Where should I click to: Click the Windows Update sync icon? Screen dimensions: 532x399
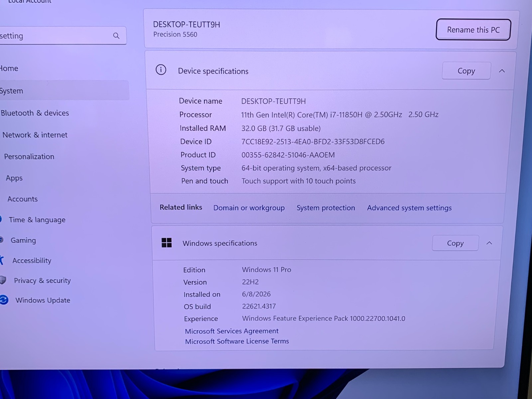click(x=4, y=300)
